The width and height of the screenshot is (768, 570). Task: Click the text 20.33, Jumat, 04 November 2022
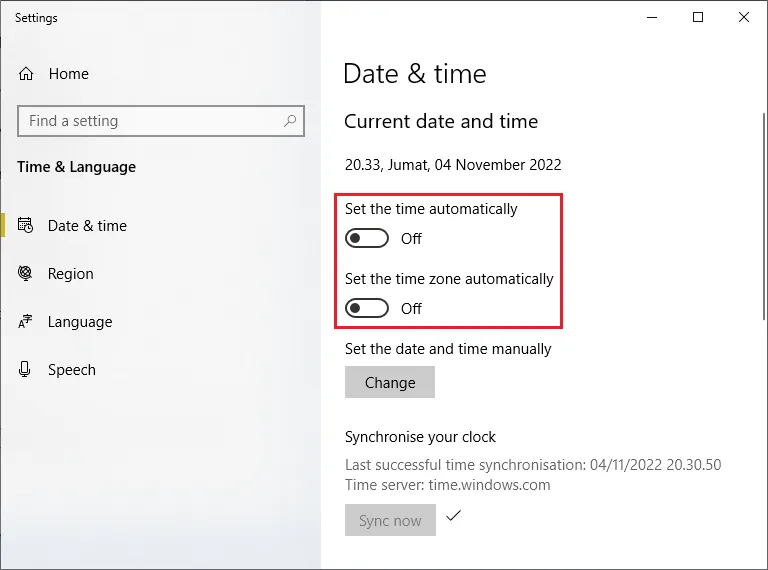pyautogui.click(x=453, y=165)
